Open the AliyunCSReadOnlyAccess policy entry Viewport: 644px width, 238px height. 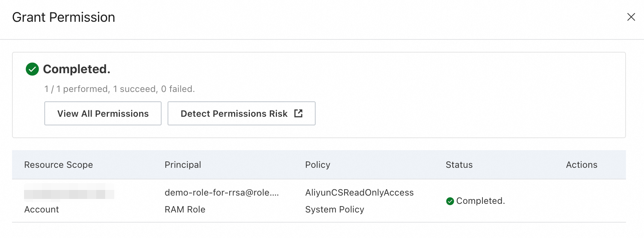[359, 193]
